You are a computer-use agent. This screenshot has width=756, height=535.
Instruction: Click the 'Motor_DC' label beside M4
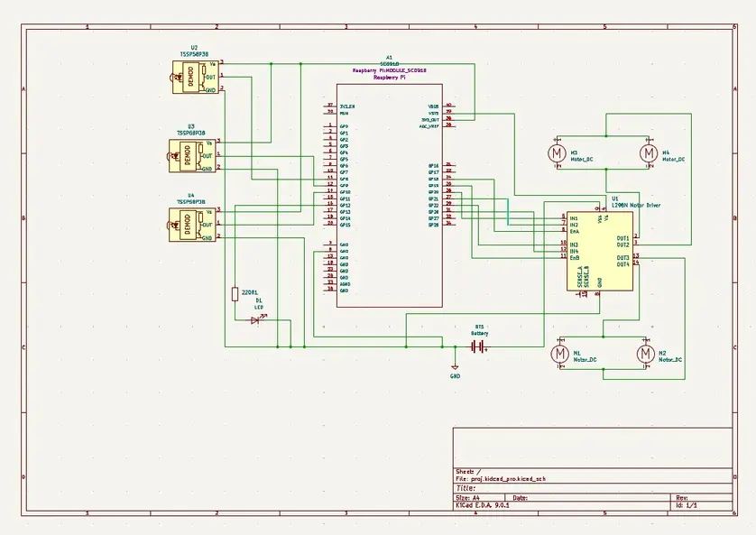pyautogui.click(x=674, y=159)
